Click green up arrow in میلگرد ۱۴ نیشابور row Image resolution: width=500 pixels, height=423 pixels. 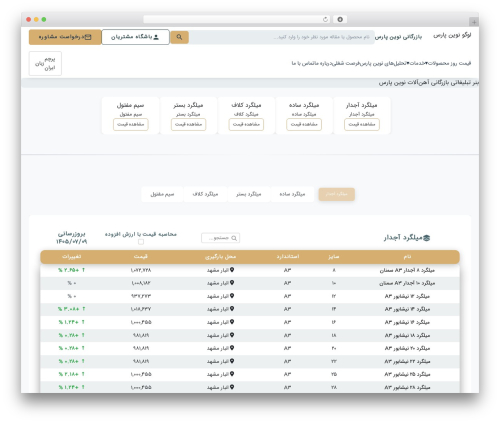point(83,309)
